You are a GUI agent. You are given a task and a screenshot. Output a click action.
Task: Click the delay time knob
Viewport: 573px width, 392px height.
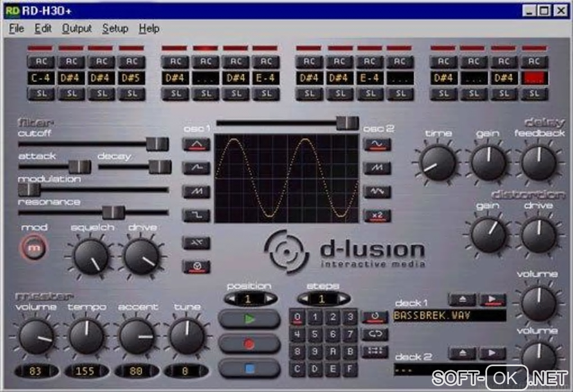pos(438,163)
